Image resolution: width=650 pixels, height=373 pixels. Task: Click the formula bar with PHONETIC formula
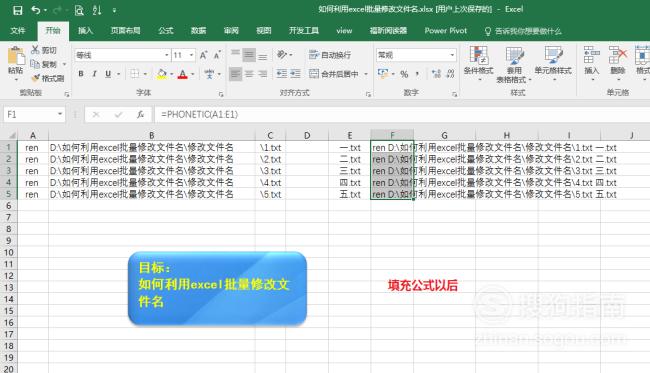[402, 114]
